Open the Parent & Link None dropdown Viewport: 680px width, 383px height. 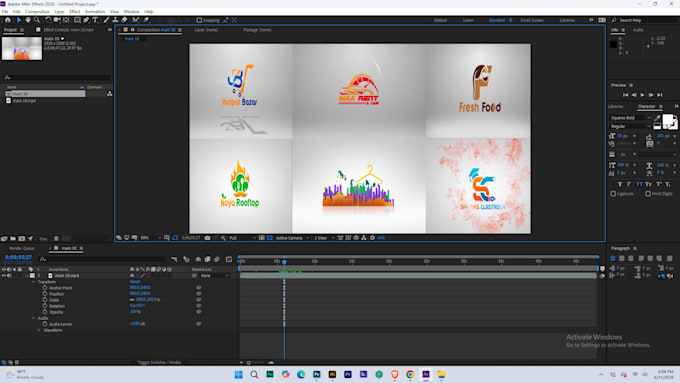[214, 275]
